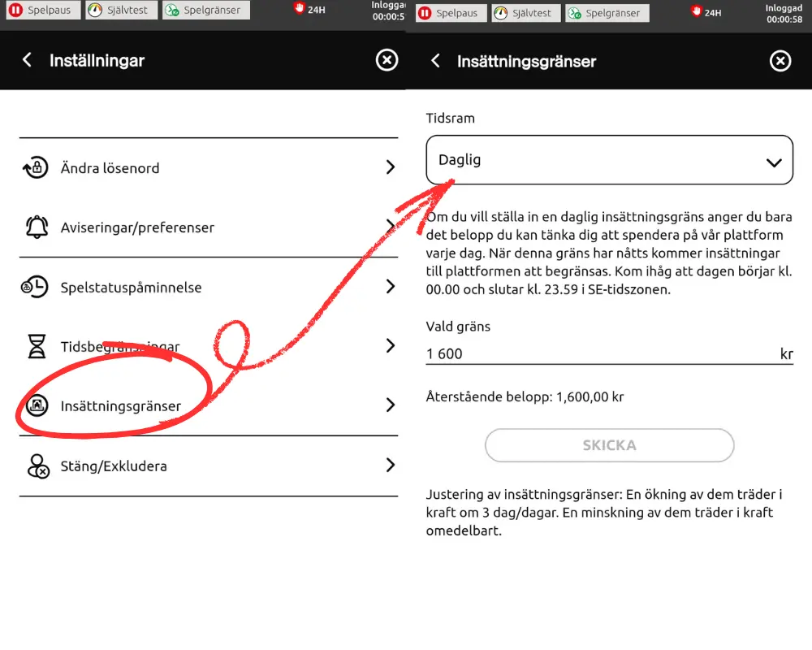Expand the Stäng/Exkludera chevron
Screen dimensions: 812x650
[390, 465]
